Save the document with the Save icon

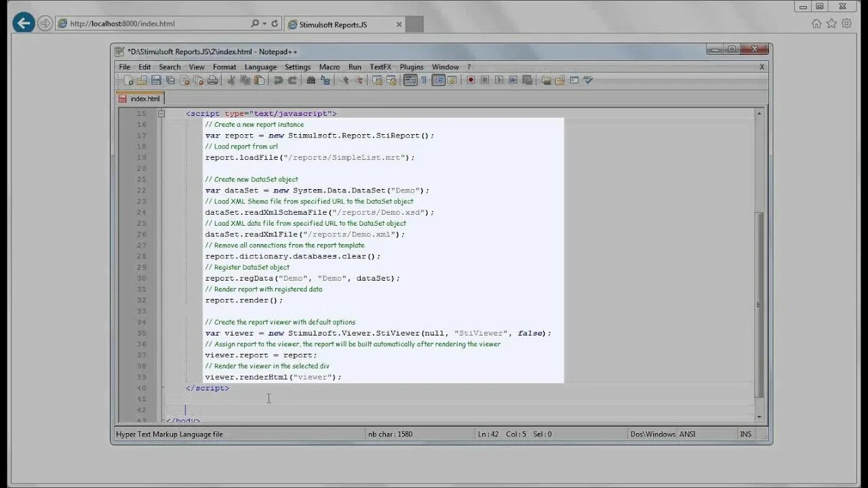[x=156, y=80]
